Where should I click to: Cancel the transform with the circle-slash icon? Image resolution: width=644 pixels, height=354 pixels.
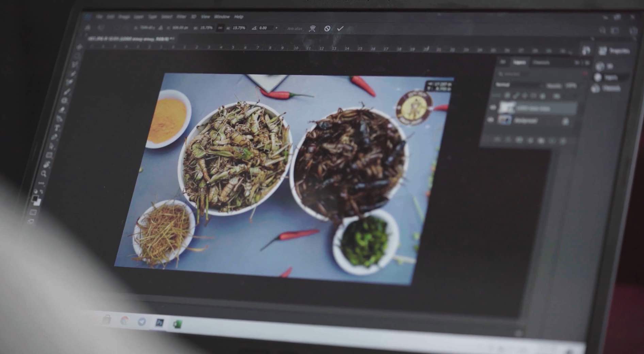[x=327, y=29]
